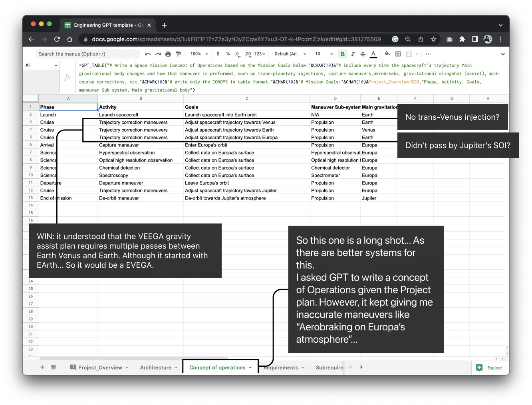
Task: Select column C header
Action: point(247,99)
